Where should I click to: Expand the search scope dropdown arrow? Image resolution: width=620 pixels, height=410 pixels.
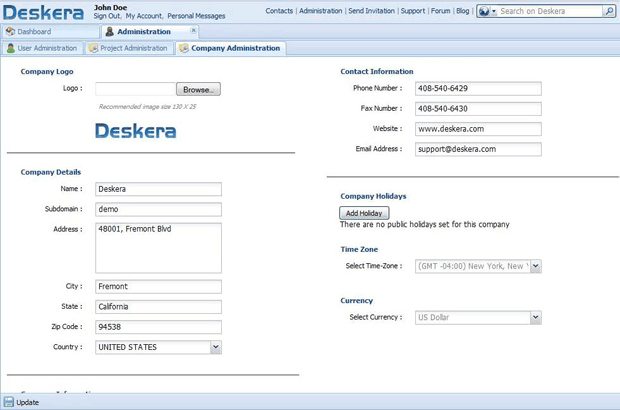coord(494,12)
